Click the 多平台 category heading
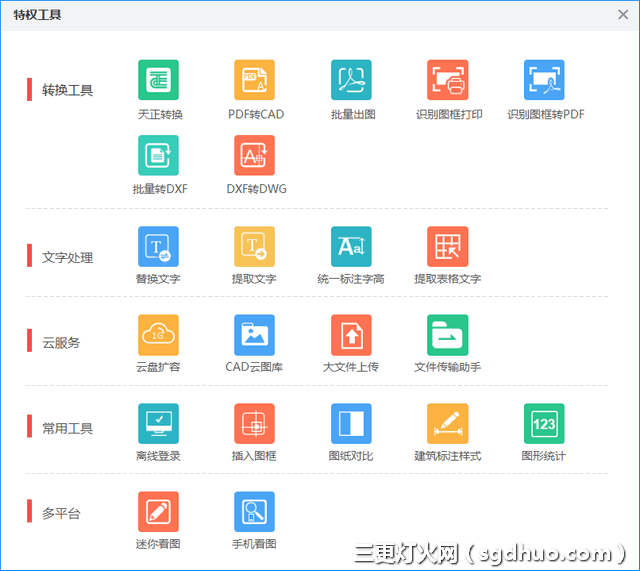Screen dimensions: 640x571 click(x=61, y=513)
